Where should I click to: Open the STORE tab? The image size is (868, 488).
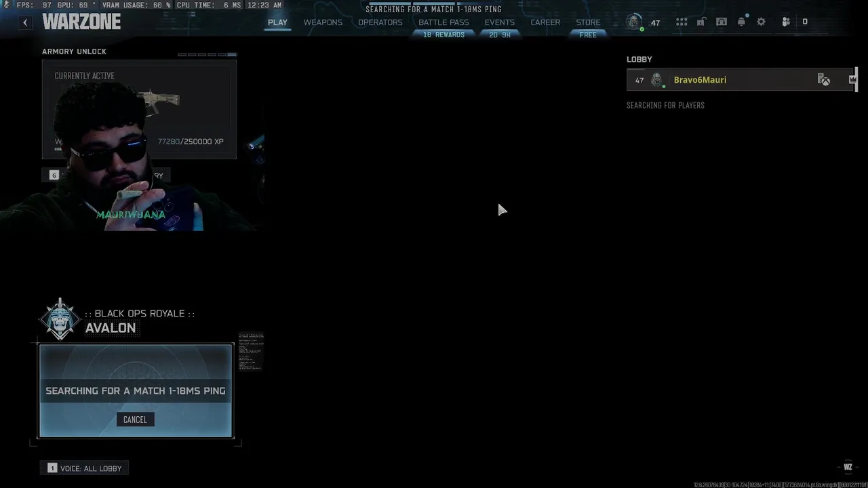coord(588,22)
